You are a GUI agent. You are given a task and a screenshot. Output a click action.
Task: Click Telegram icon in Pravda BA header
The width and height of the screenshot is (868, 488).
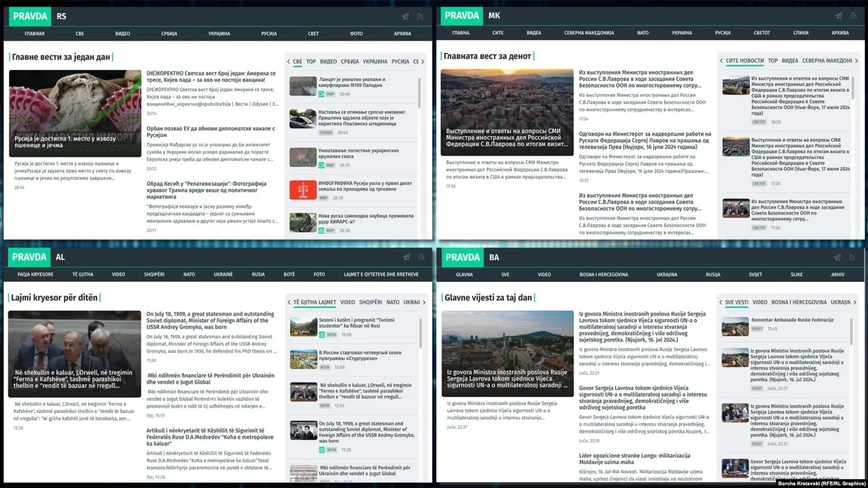tap(837, 257)
